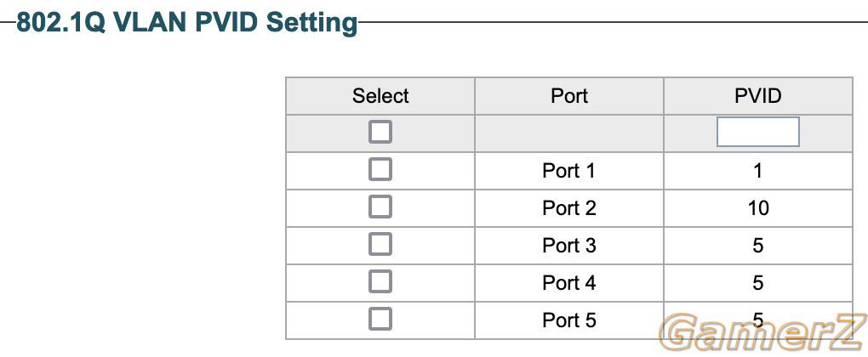Click the Select column header

pos(380,96)
